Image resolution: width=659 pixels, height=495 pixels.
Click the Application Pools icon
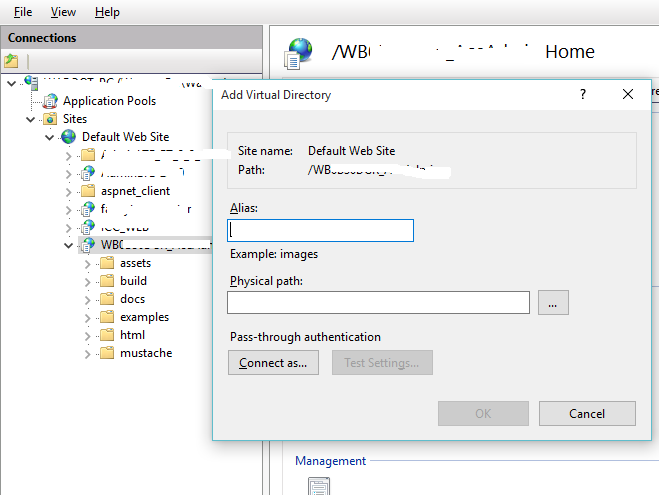(x=50, y=101)
